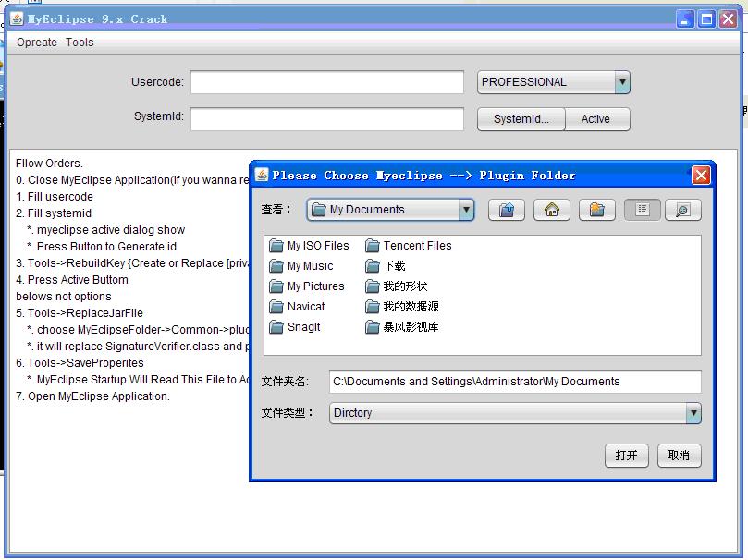
Task: Select the Tencent Files folder
Action: point(409,246)
